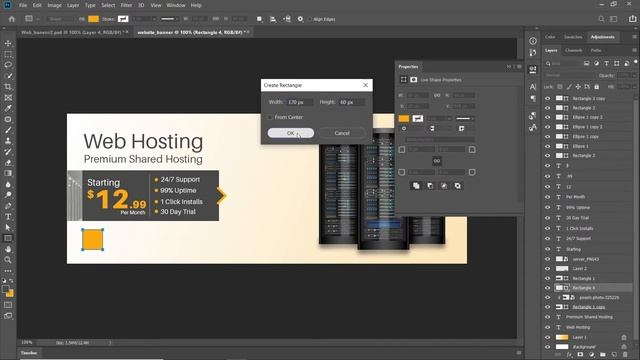The image size is (640, 360).
Task: Delete layer using trash icon
Action: pyautogui.click(x=625, y=355)
